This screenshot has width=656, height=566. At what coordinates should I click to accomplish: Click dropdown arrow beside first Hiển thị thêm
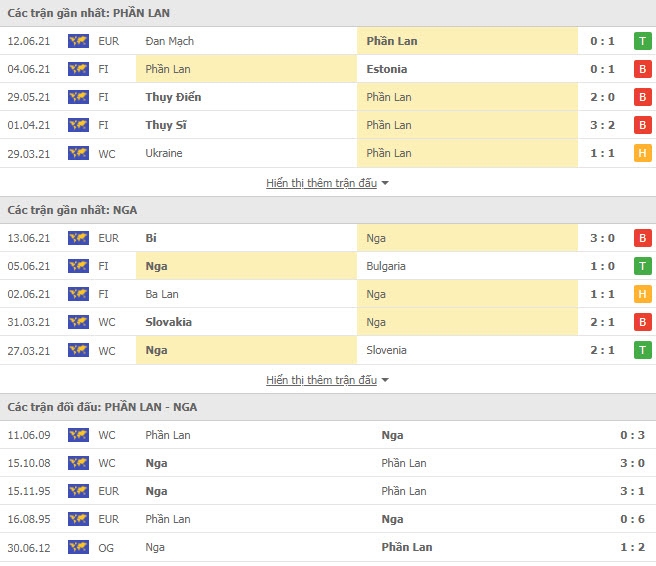[385, 183]
